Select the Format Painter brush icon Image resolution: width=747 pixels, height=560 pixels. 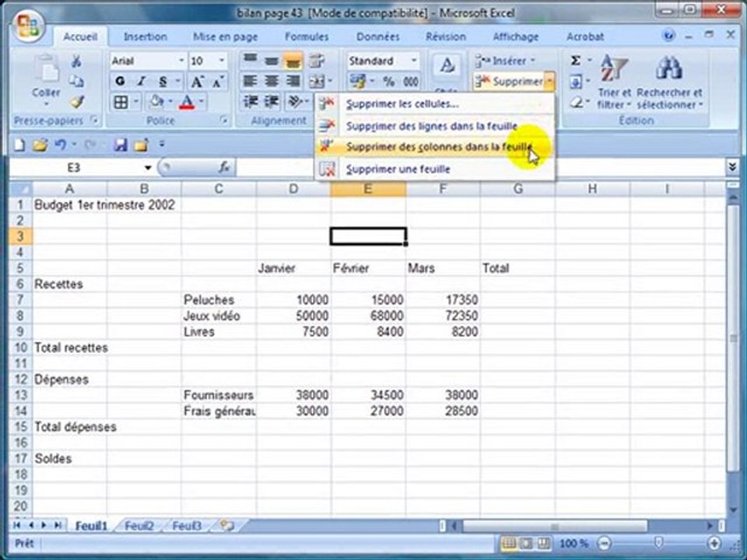[x=76, y=101]
